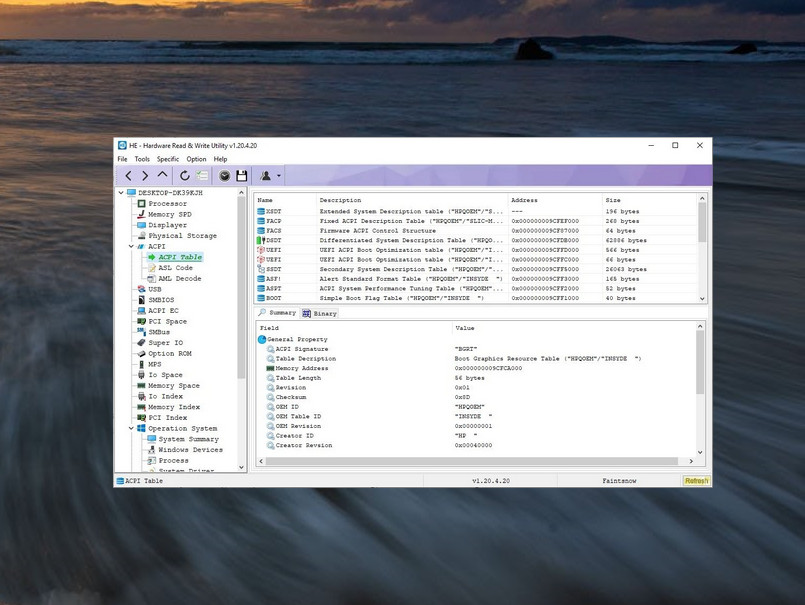Viewport: 805px width, 605px height.
Task: Switch to the Binary tab
Action: (320, 313)
